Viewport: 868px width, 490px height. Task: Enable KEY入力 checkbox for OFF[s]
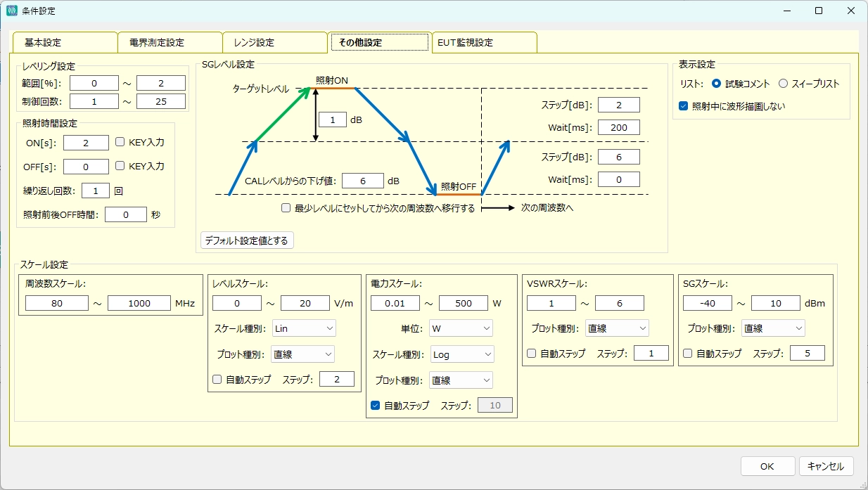[x=120, y=167]
